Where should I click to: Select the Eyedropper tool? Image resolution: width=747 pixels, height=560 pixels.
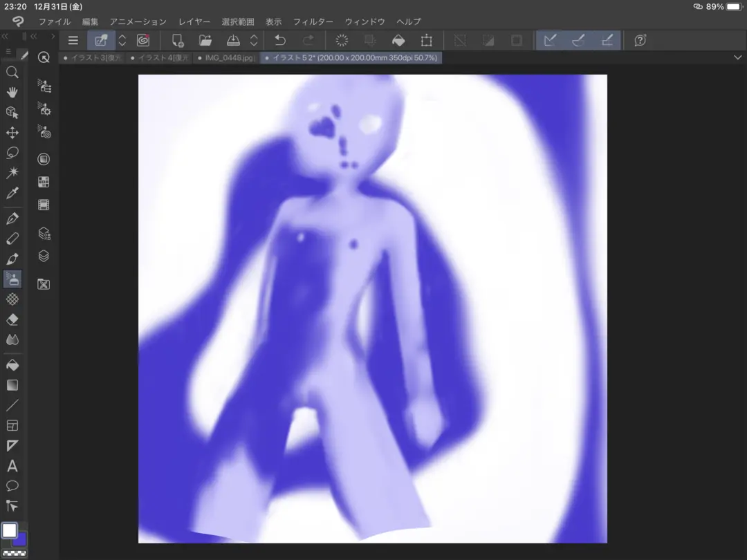tap(12, 193)
